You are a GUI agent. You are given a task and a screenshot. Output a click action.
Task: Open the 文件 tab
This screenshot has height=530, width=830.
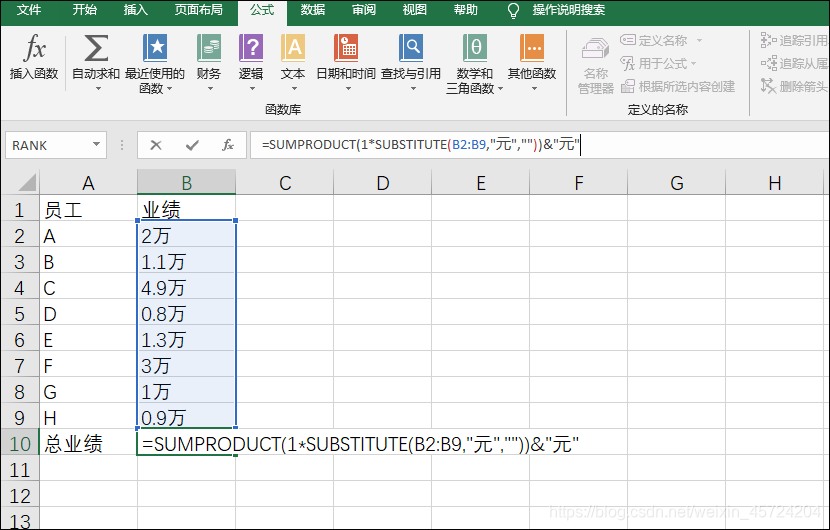(x=29, y=10)
